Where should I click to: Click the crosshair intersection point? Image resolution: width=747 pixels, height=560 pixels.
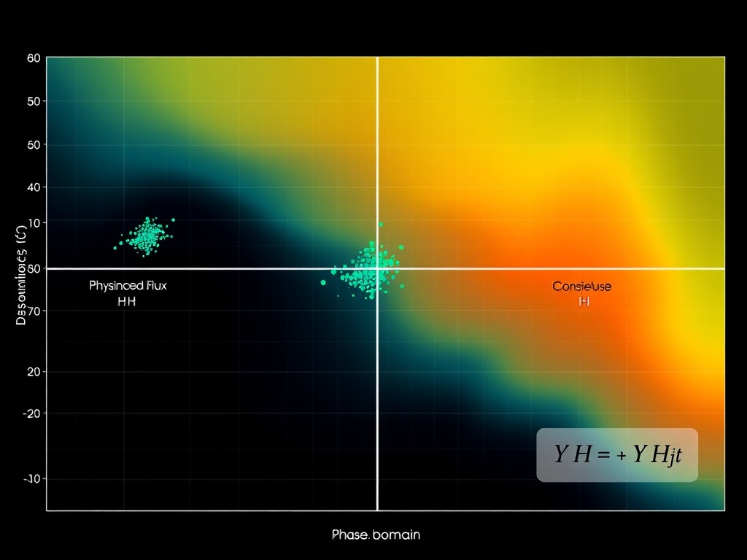tap(377, 268)
